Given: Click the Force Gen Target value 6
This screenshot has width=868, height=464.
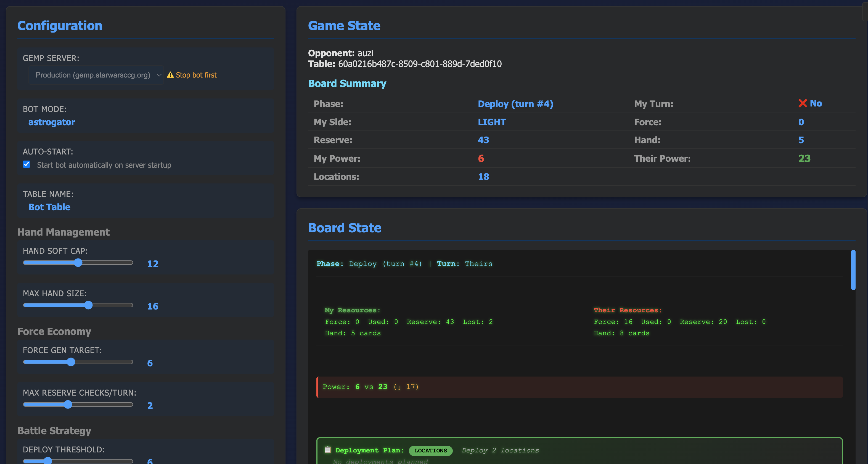Looking at the screenshot, I should 150,363.
